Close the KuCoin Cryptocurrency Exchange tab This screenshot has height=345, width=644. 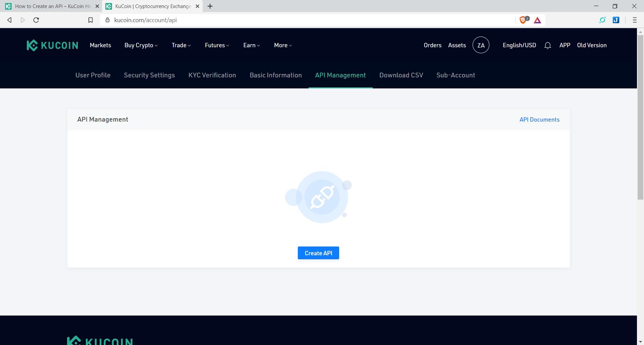pos(198,6)
